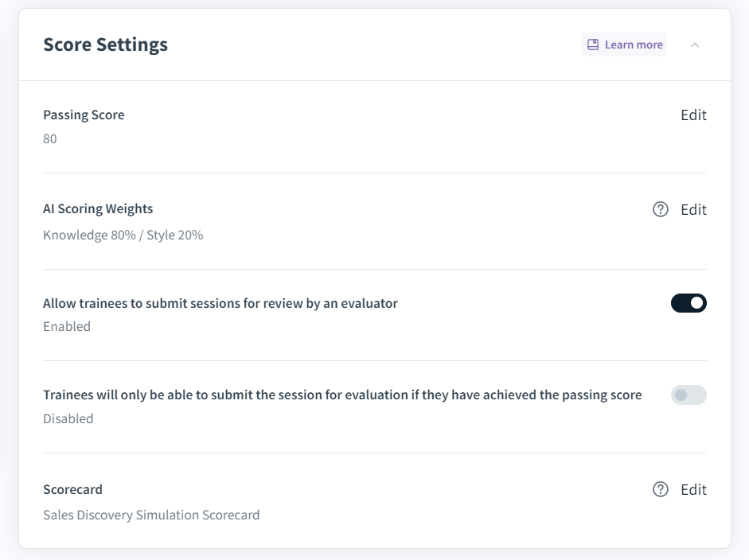
Task: Click the Score Settings heading
Action: [x=105, y=45]
